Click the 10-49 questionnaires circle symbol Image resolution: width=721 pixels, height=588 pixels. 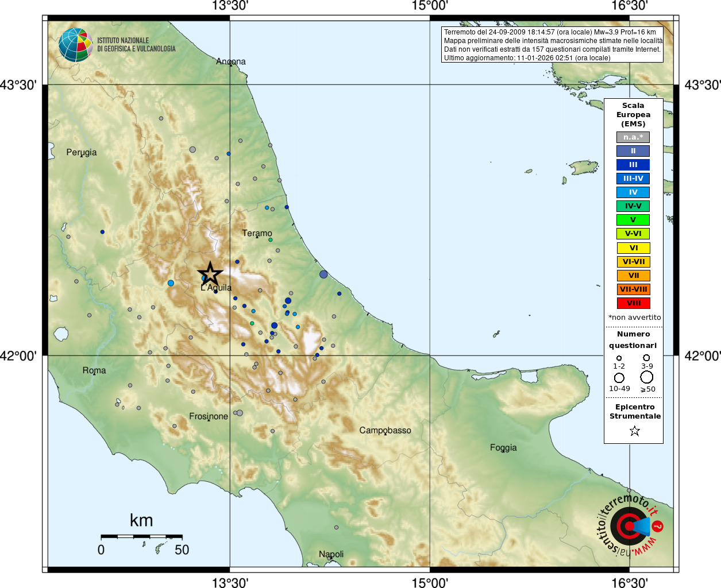[619, 378]
